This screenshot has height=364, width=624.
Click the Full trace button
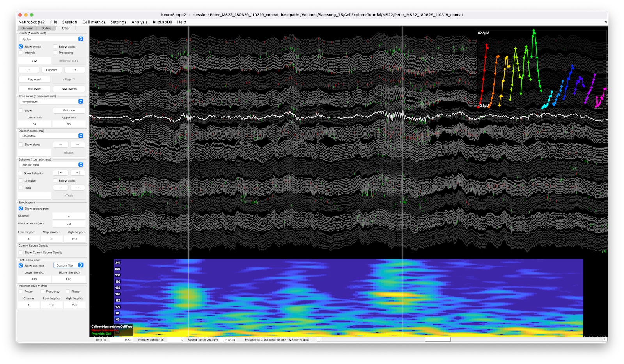[69, 111]
